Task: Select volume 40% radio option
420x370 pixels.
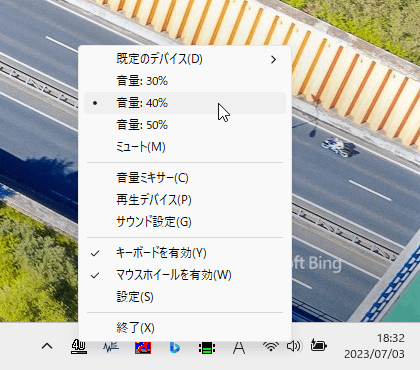Action: [185, 103]
